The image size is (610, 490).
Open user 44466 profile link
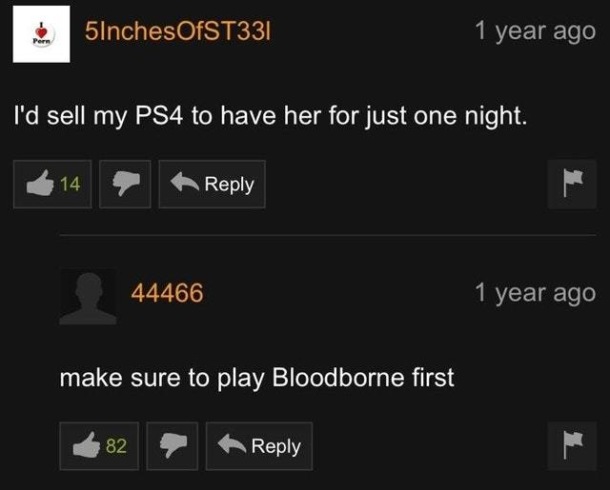(x=167, y=293)
